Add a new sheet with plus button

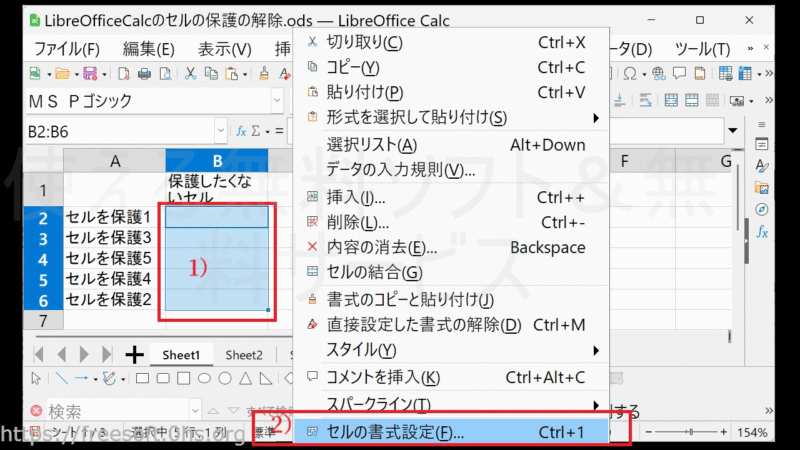pos(134,354)
